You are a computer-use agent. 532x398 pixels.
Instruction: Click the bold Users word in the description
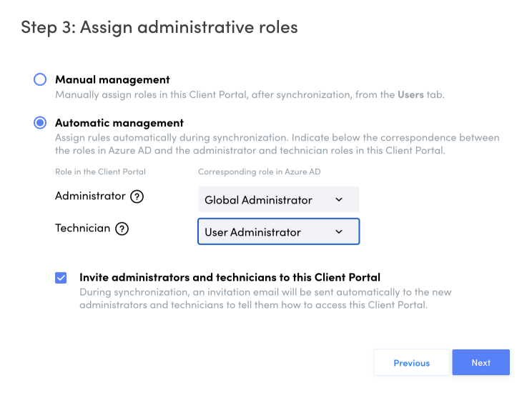click(x=410, y=94)
